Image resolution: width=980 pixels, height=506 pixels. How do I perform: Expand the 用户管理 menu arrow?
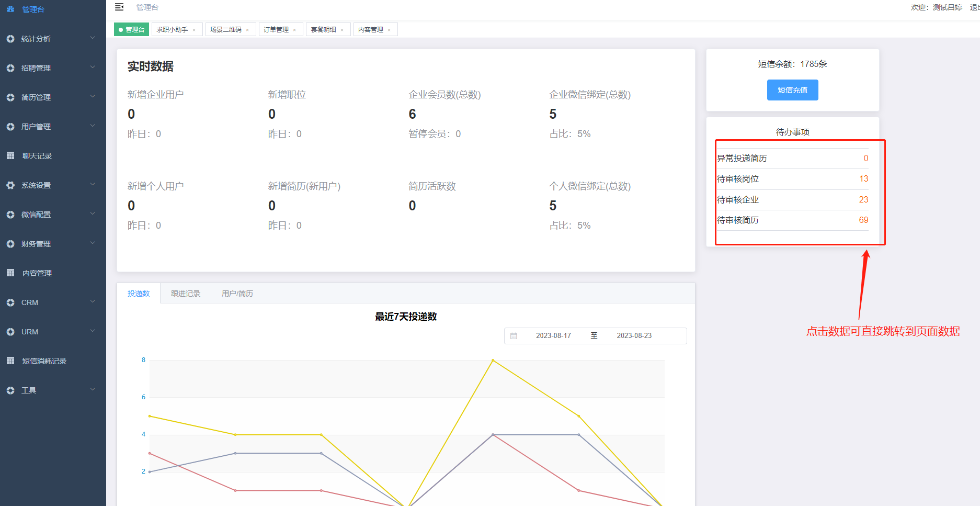coord(93,126)
